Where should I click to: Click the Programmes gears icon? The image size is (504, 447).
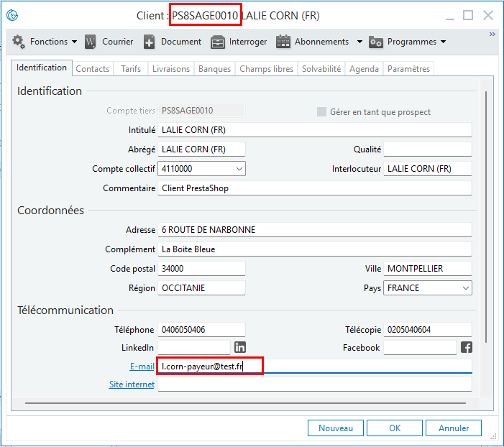(x=376, y=42)
